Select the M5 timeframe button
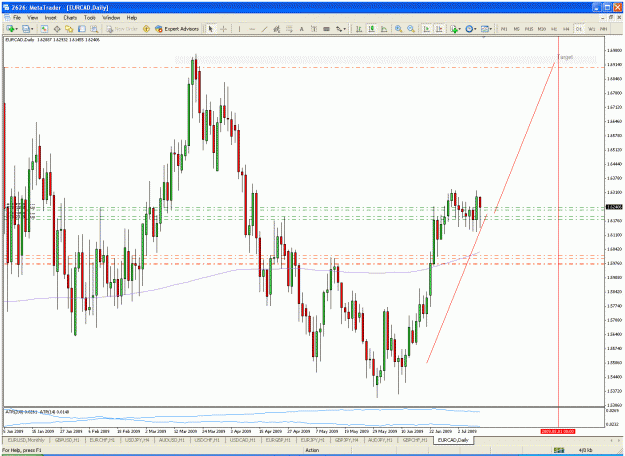Screen dimensions: 625x456 pos(517,29)
